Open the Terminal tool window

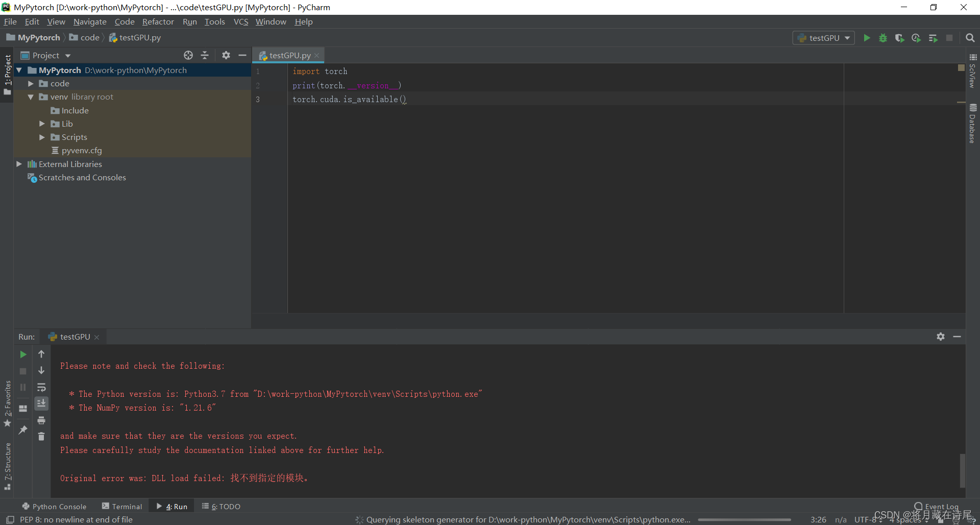coord(122,506)
